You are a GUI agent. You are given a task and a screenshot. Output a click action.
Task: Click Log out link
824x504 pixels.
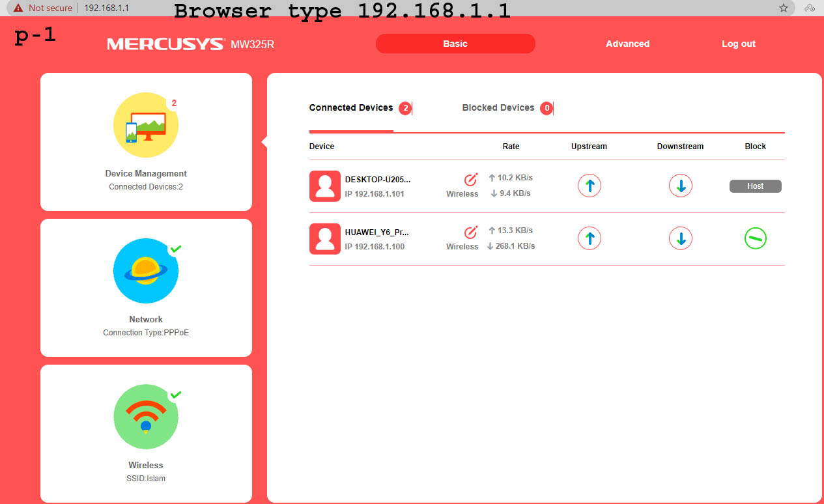tap(738, 44)
